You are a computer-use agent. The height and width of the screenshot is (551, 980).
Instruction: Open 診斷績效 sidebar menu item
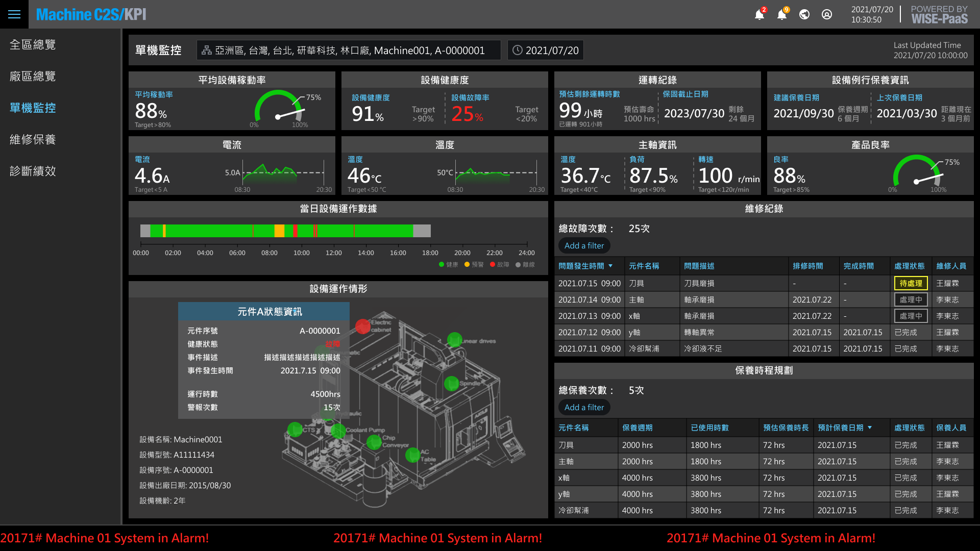pyautogui.click(x=33, y=171)
